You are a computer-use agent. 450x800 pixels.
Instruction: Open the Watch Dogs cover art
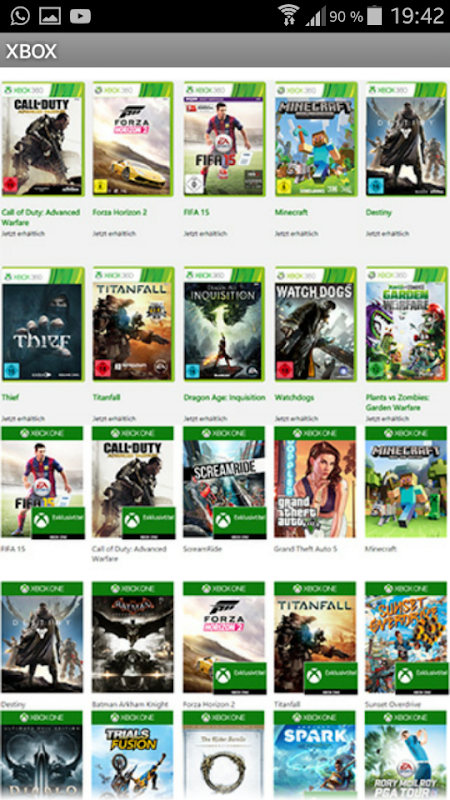pyautogui.click(x=315, y=324)
